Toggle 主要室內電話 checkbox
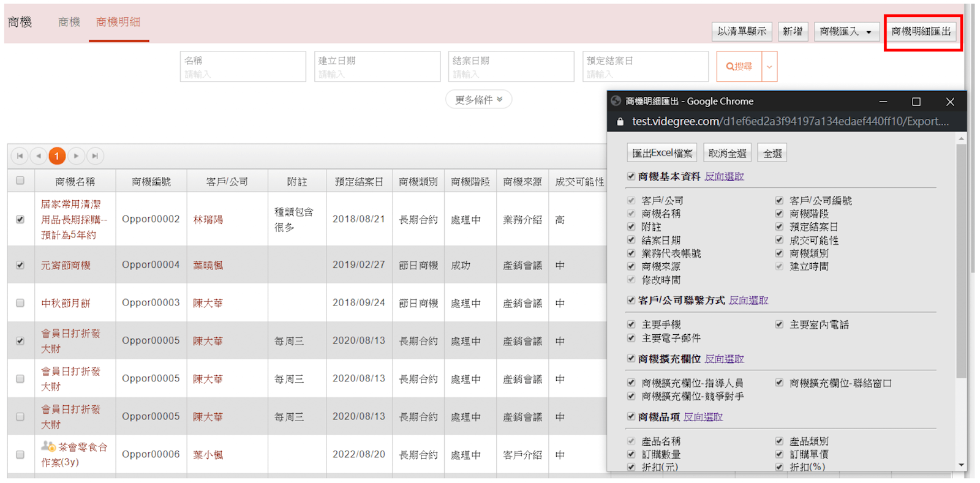 pos(779,324)
